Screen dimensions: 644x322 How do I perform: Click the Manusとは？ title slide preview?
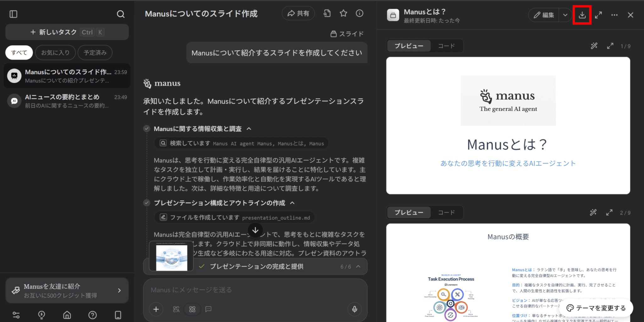(x=508, y=125)
